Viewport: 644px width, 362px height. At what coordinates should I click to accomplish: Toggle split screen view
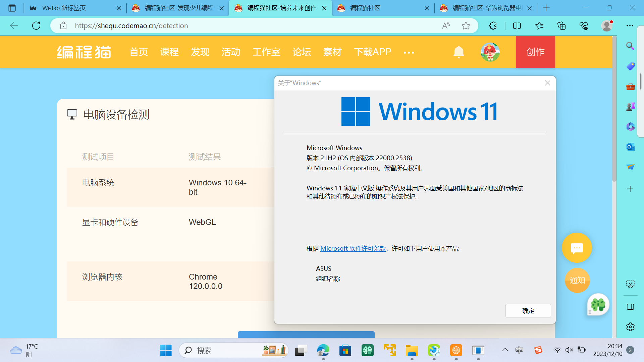pyautogui.click(x=517, y=26)
